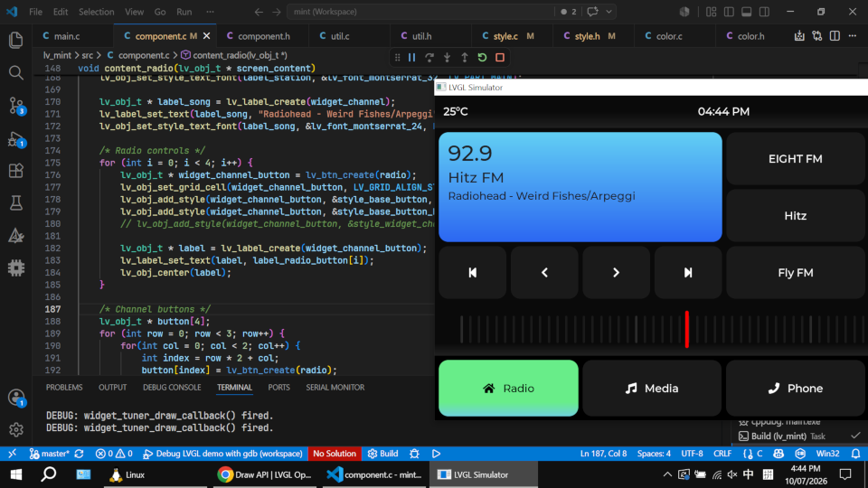
Task: Open the Selection menu
Action: [x=97, y=12]
